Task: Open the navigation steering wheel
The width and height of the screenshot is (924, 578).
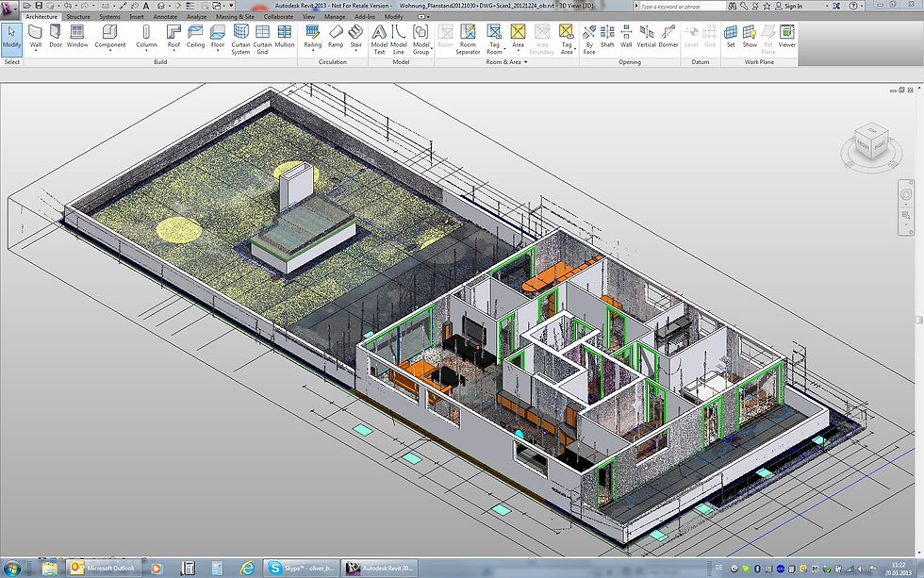Action: [x=906, y=195]
